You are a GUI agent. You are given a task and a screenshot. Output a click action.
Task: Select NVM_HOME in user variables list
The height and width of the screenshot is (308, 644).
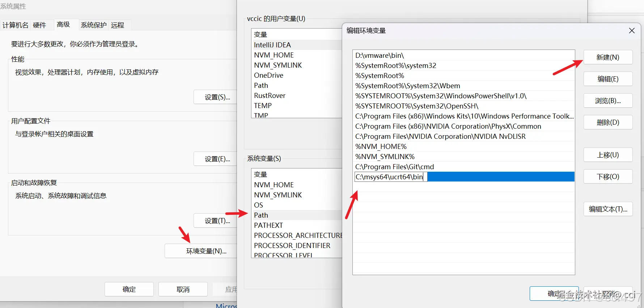297,55
